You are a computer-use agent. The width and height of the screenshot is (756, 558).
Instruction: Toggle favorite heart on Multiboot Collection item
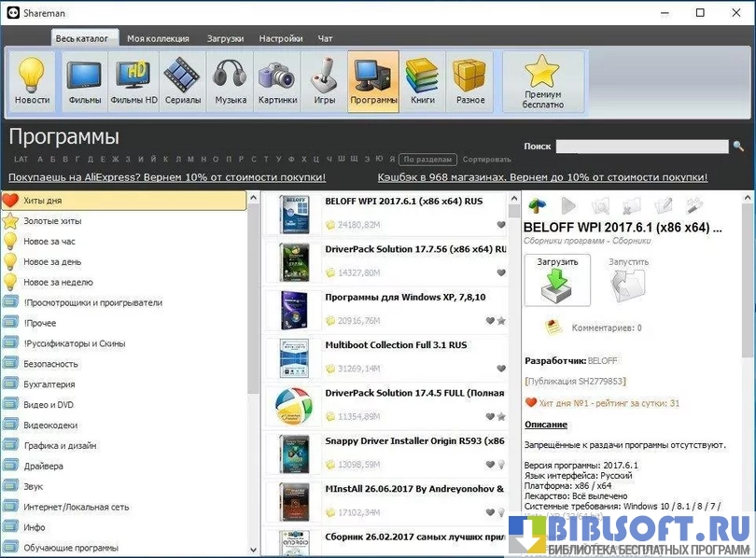pos(501,369)
